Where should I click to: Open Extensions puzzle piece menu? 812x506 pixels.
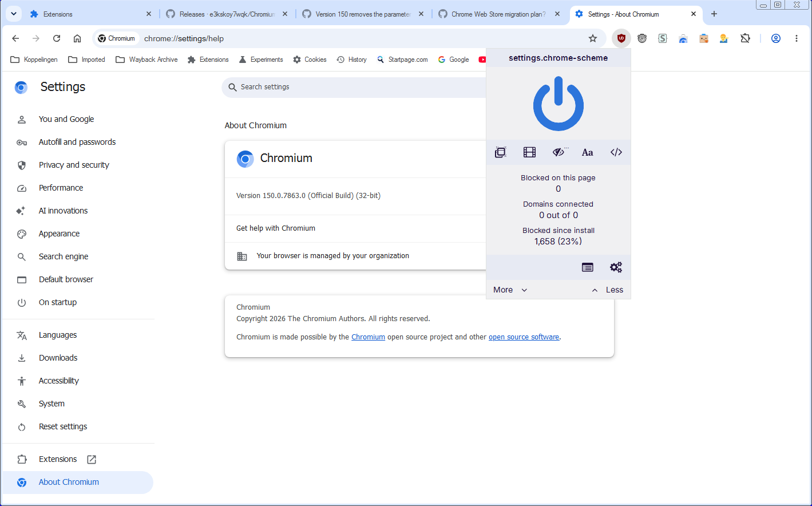[x=745, y=38]
